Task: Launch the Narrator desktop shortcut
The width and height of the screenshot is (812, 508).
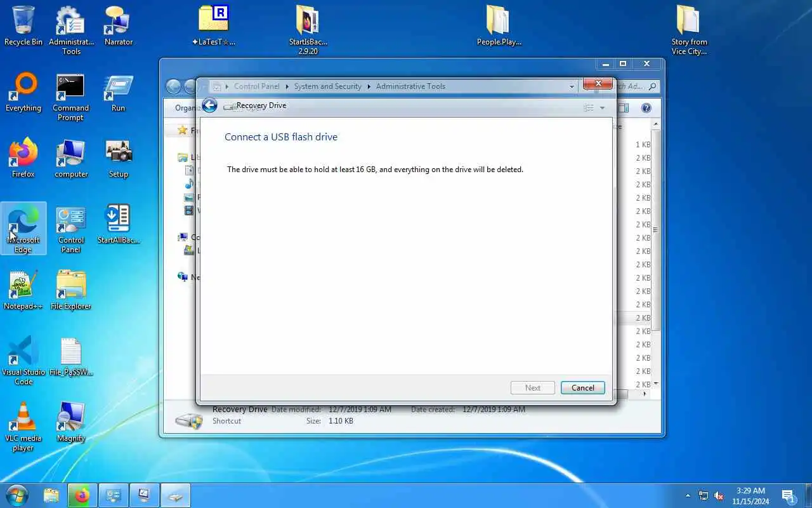Action: (119, 27)
